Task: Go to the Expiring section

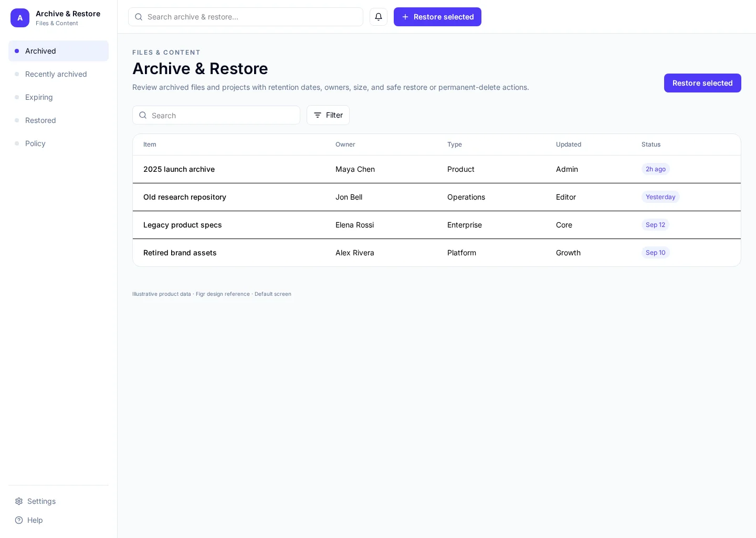Action: click(x=58, y=97)
